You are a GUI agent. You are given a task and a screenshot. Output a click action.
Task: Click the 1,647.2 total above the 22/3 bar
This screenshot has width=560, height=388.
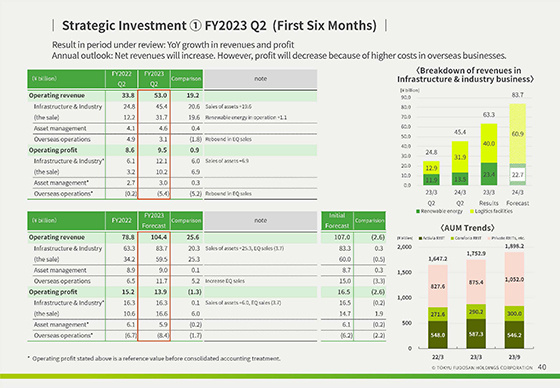pos(438,259)
